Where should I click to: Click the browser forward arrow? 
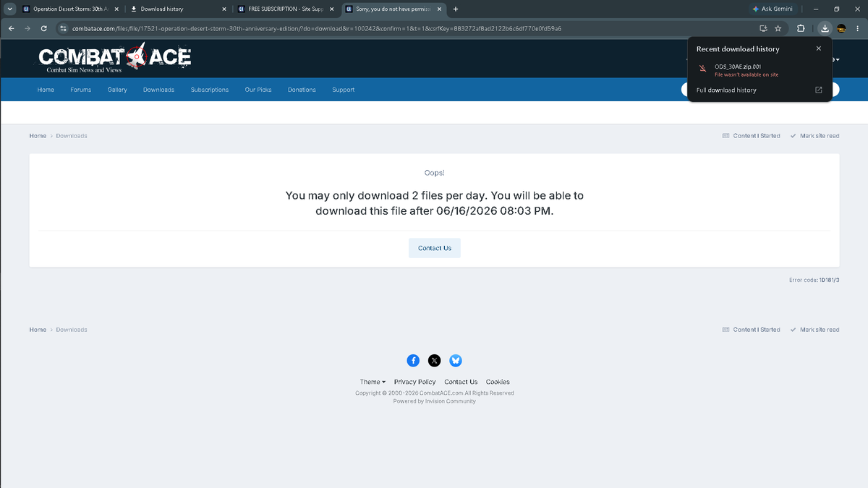pos(27,28)
